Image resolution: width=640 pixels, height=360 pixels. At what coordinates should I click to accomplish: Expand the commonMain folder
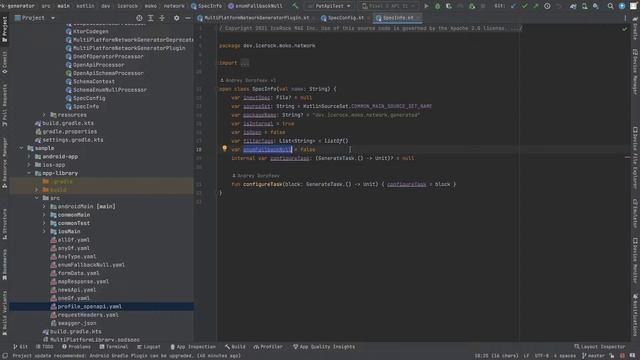click(x=44, y=215)
